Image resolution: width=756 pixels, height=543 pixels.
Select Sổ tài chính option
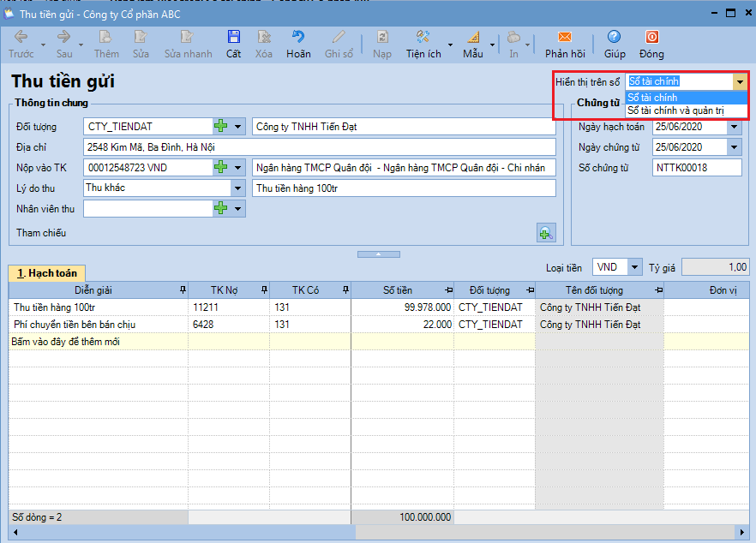tap(686, 98)
